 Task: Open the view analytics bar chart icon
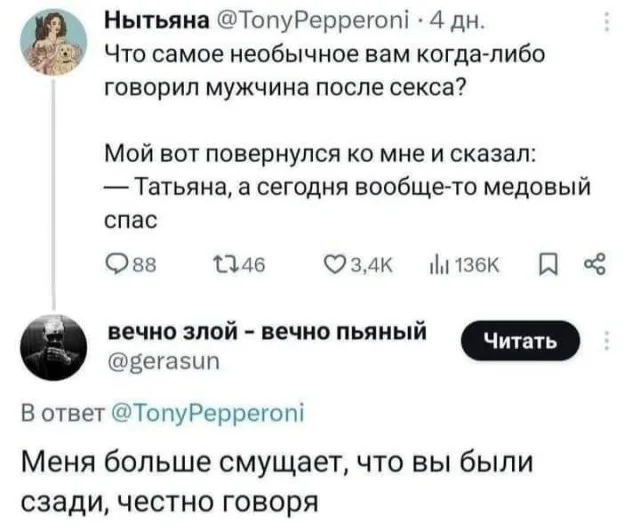click(435, 265)
